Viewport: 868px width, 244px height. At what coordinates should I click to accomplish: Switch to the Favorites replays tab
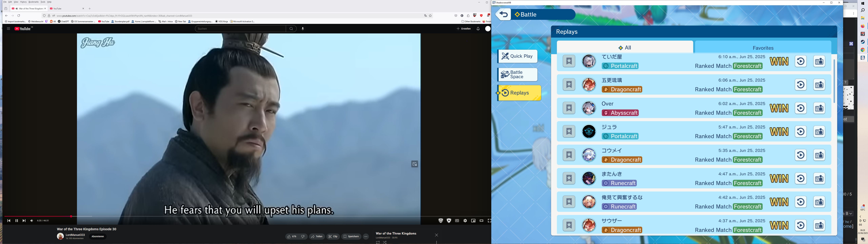763,47
